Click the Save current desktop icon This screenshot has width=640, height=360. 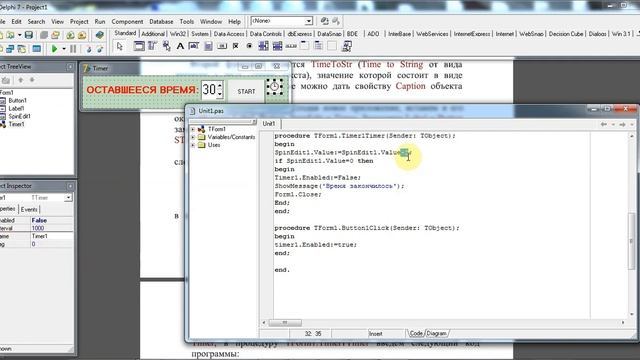324,21
